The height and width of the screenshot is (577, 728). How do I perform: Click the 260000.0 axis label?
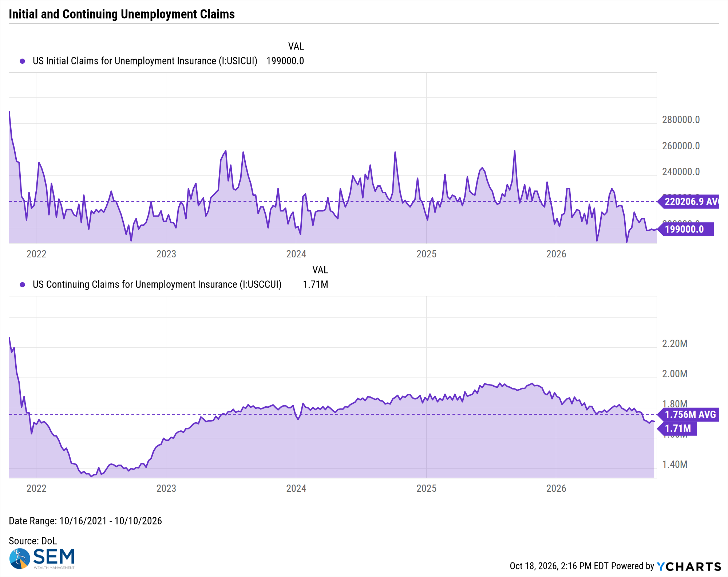[x=681, y=146]
